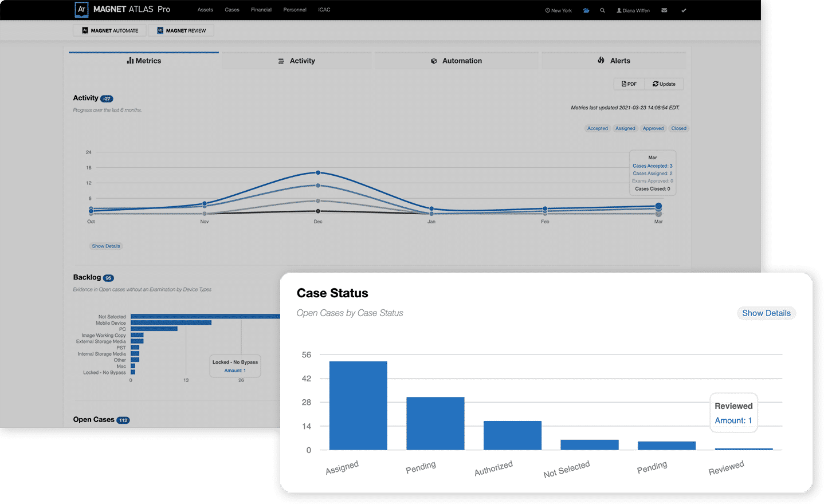Click Show Details under the Activity chart
Image resolution: width=824 pixels, height=504 pixels.
(x=106, y=246)
